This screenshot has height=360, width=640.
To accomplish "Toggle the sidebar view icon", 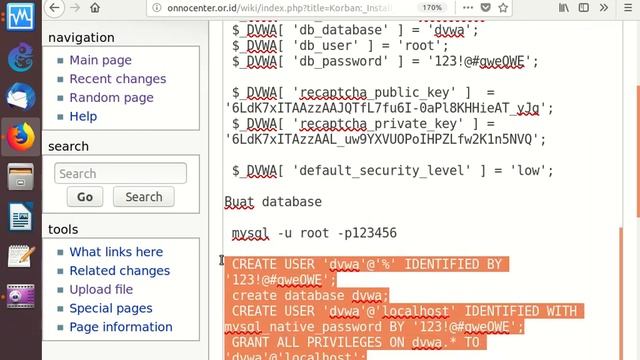I will point(584,8).
